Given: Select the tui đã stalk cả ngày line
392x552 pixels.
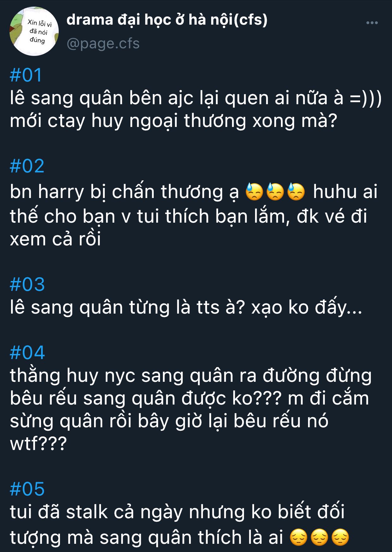Looking at the screenshot, I should coord(177,512).
